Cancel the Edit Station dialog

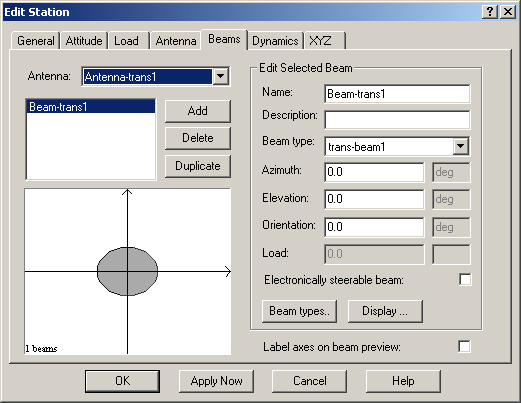(x=310, y=381)
